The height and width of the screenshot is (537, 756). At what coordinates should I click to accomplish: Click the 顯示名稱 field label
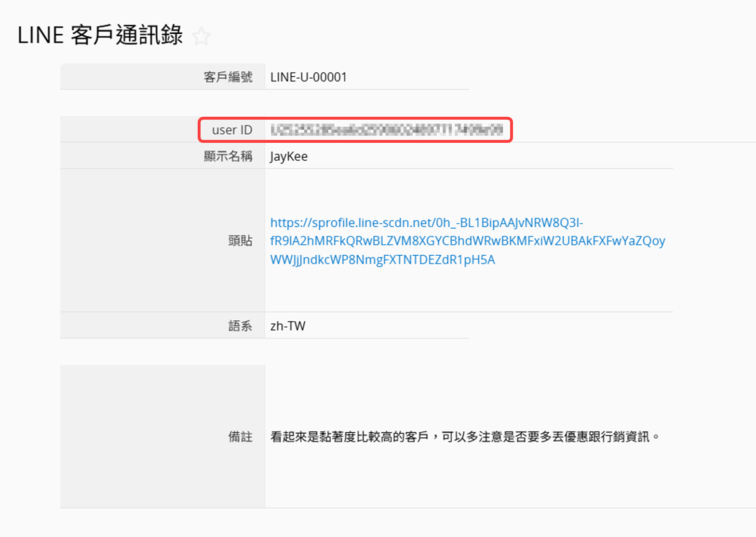[x=228, y=156]
